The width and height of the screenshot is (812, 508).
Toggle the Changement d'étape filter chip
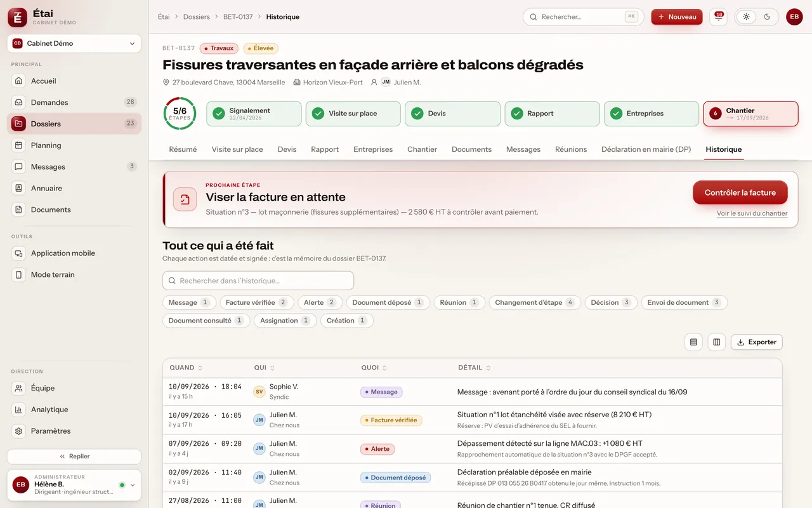coord(535,303)
